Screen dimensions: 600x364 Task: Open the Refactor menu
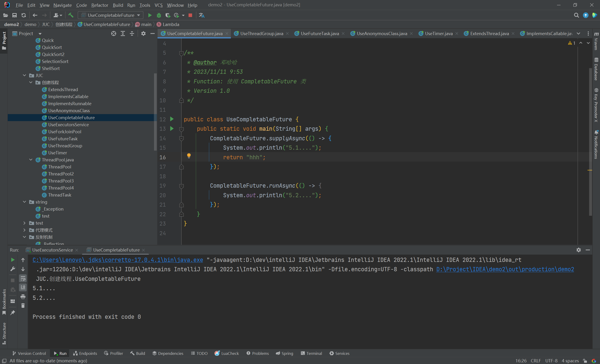tap(100, 5)
